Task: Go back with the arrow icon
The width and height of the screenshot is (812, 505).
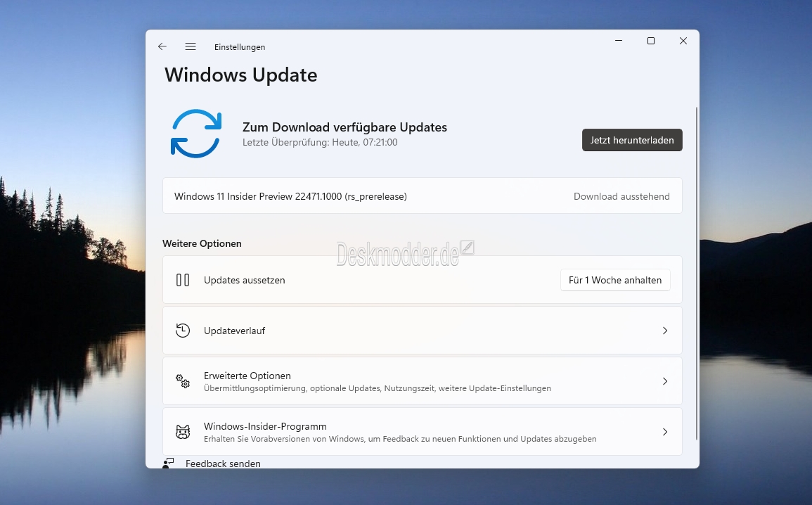Action: click(x=162, y=46)
